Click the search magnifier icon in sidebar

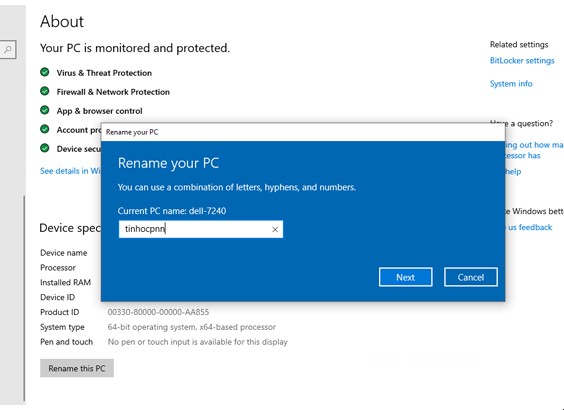tap(8, 49)
